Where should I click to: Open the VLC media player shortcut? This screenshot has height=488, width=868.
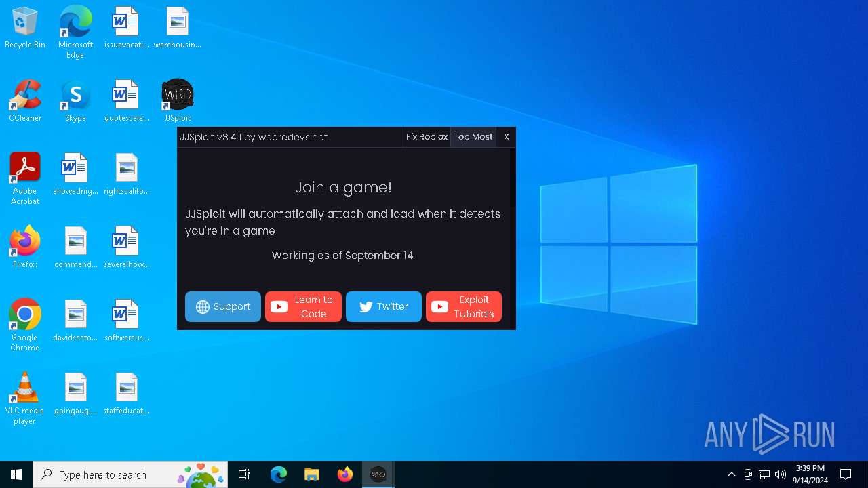coord(25,399)
